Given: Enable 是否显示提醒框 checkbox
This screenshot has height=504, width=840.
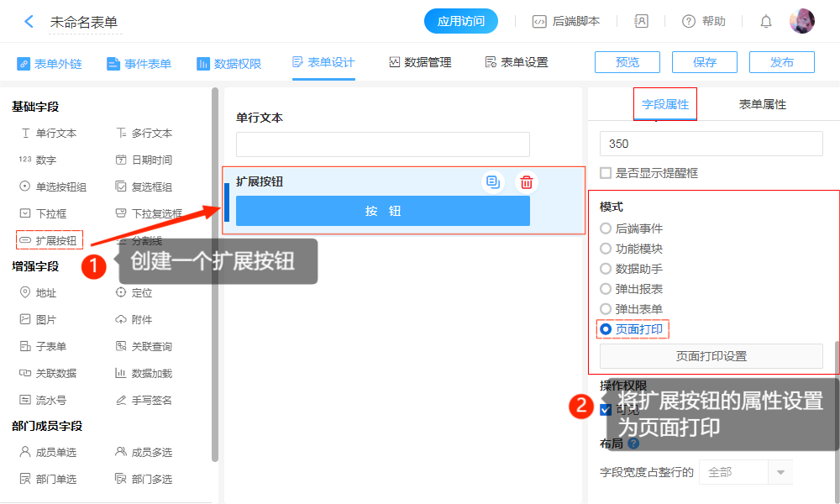Looking at the screenshot, I should 606,173.
